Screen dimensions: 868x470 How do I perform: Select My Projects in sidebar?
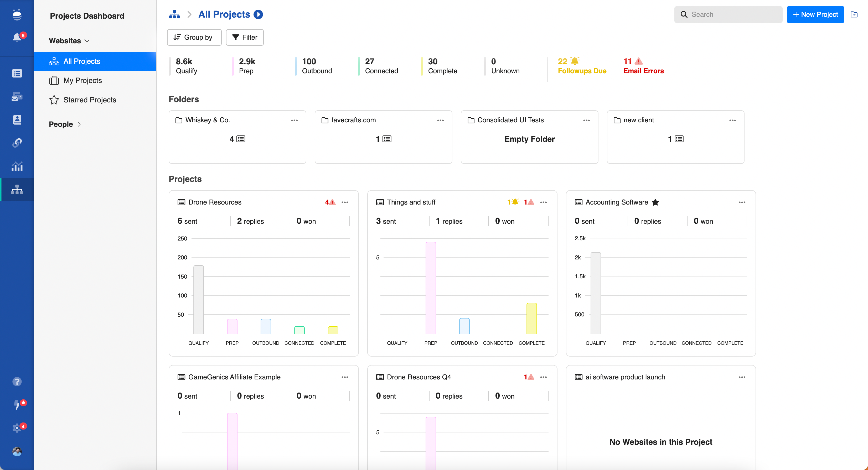(x=82, y=80)
